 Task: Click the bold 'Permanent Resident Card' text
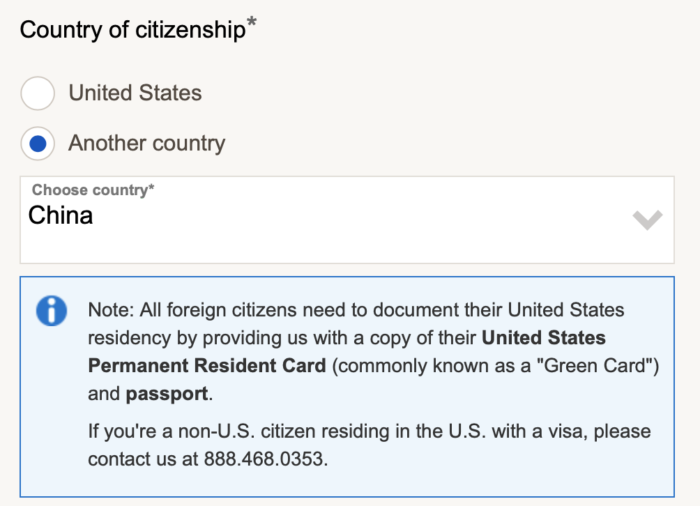click(x=207, y=366)
